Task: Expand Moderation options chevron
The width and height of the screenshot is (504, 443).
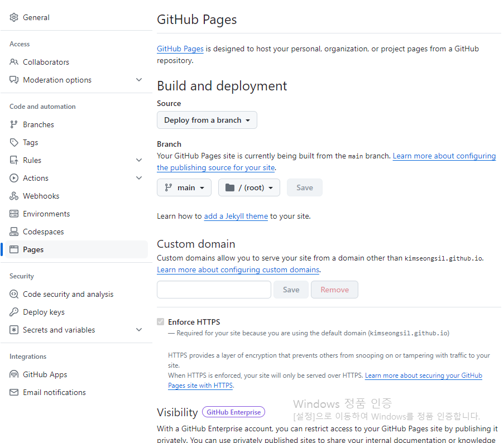Action: coord(139,80)
